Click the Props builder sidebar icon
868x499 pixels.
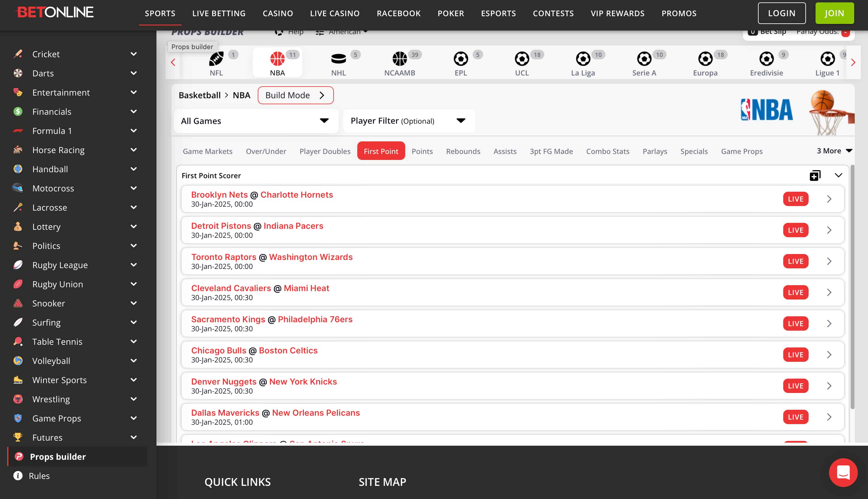(19, 456)
